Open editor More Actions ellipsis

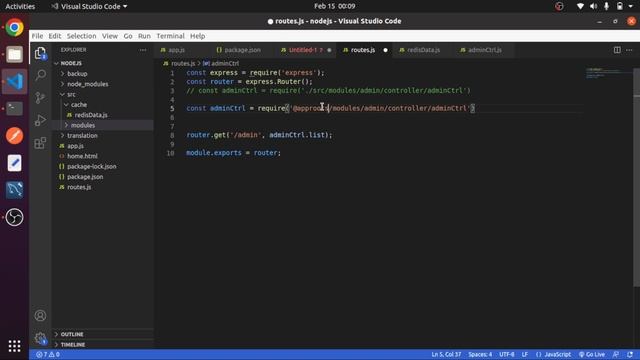(629, 50)
